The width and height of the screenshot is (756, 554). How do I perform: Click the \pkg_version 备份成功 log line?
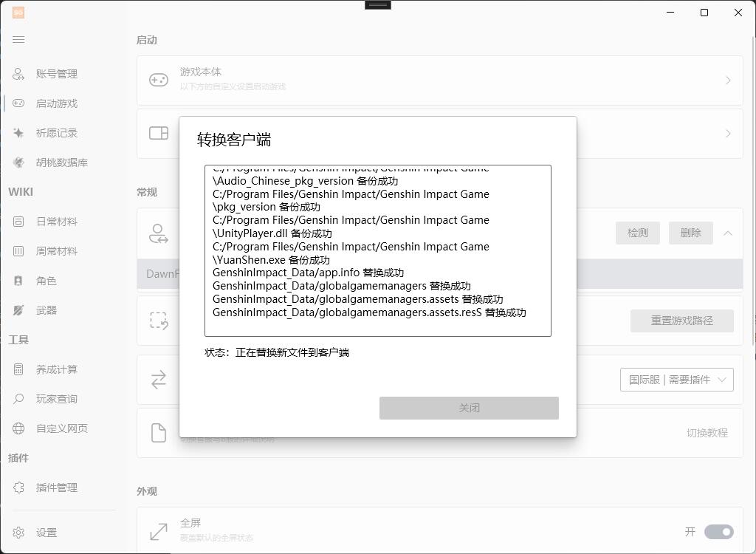coord(267,207)
